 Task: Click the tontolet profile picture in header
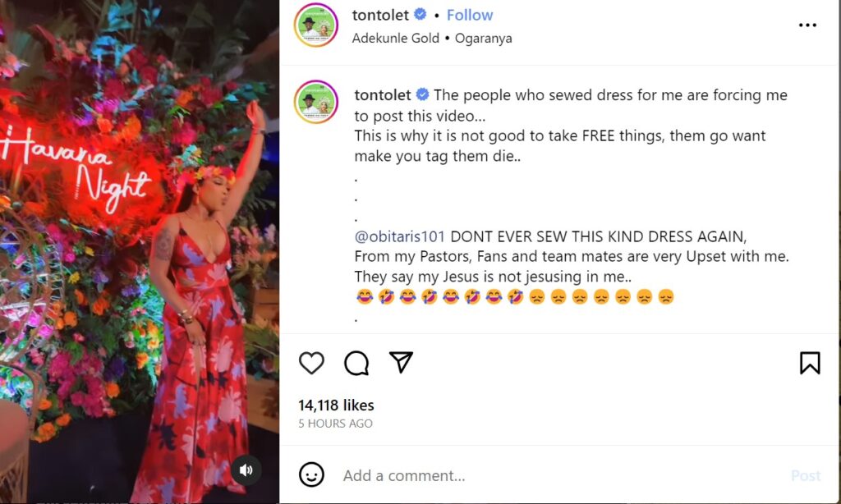pos(315,25)
